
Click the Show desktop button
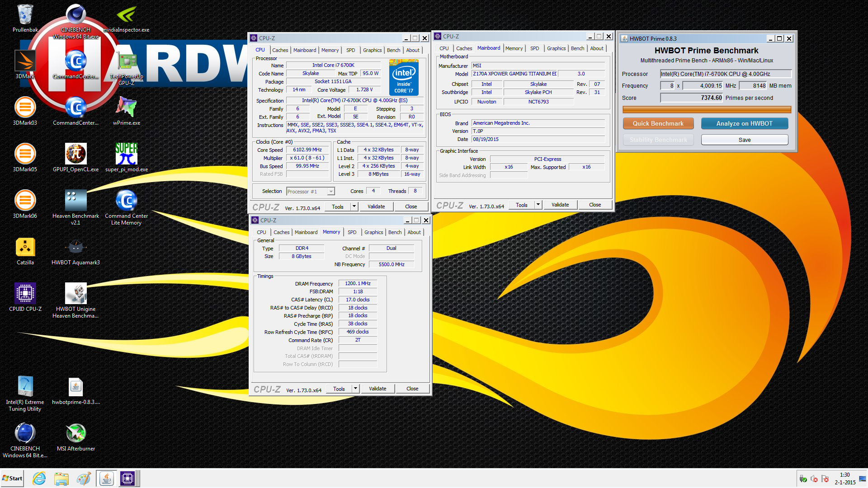point(863,479)
